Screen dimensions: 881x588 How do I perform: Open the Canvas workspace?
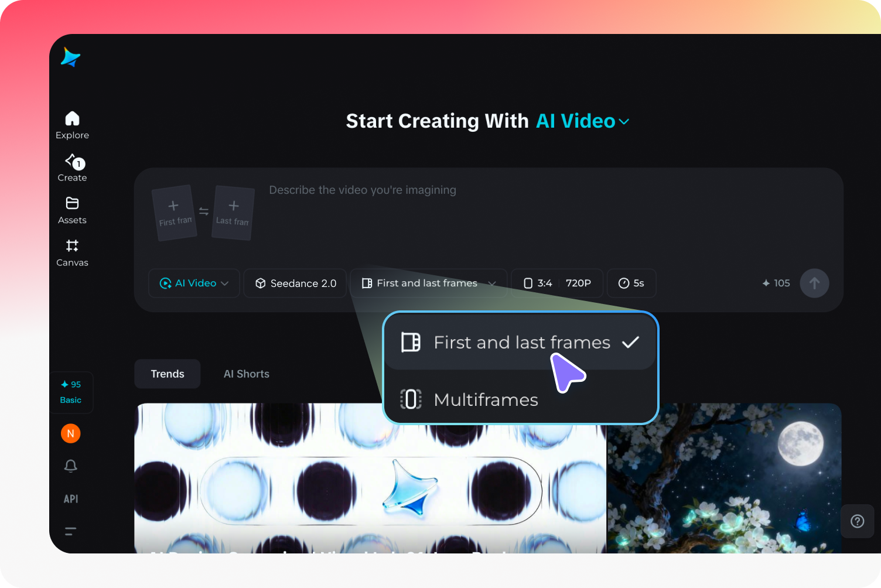click(x=72, y=253)
